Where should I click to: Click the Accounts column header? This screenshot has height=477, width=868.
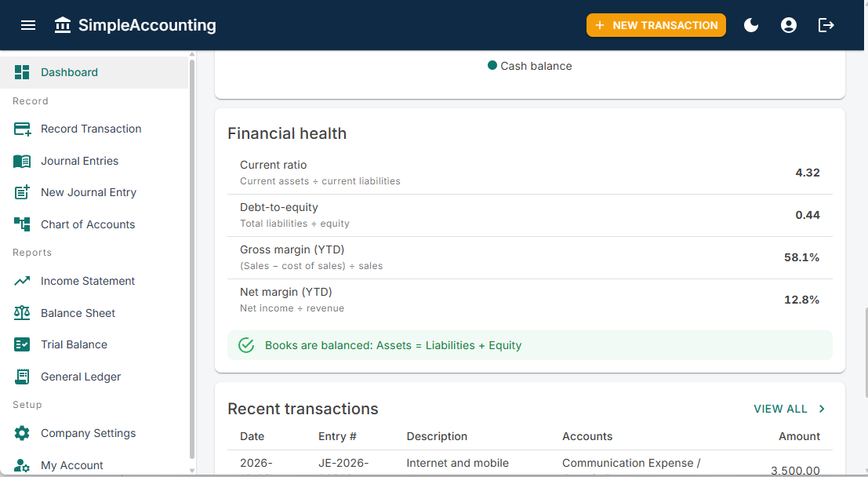coord(587,436)
